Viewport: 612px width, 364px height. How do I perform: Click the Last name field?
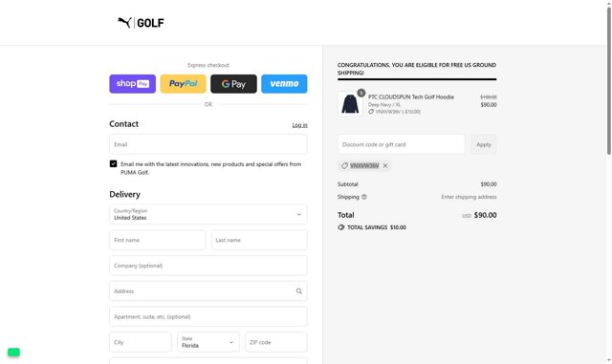pyautogui.click(x=259, y=240)
